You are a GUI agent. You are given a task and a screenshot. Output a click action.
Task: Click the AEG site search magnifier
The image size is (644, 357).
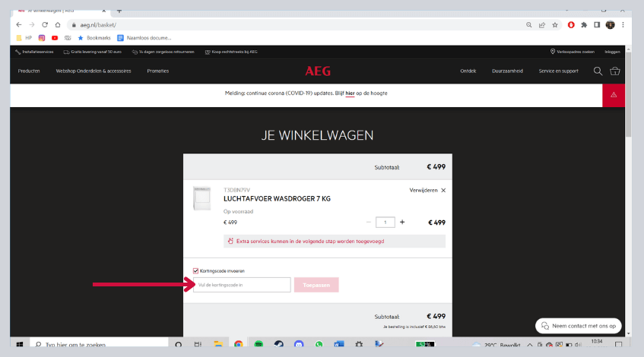click(x=598, y=71)
